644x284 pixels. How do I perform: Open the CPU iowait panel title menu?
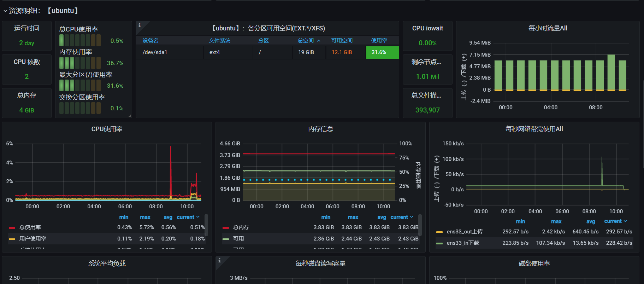(x=427, y=28)
